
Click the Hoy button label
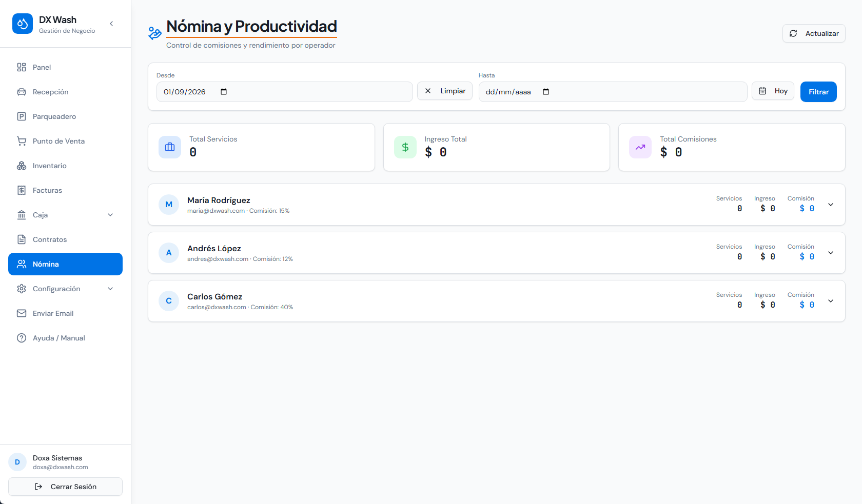click(x=781, y=91)
